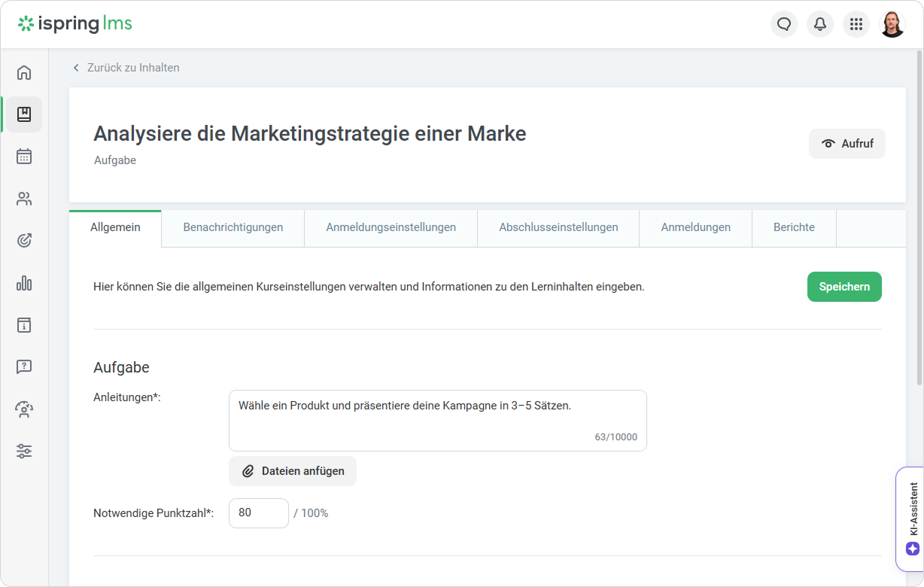The width and height of the screenshot is (924, 587).
Task: Click the calendar icon in sidebar
Action: [24, 157]
